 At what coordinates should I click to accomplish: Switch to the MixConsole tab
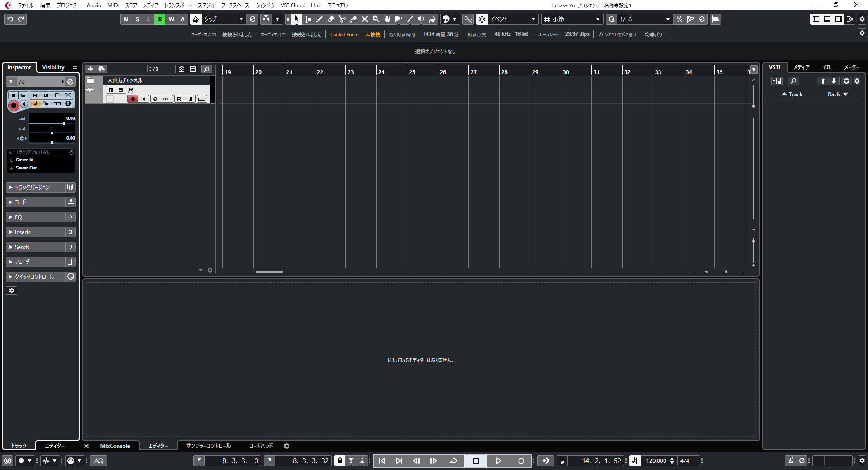115,446
